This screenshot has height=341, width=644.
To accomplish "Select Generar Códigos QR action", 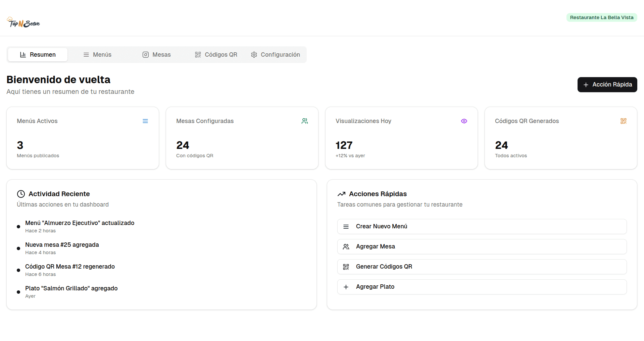I will click(x=482, y=267).
